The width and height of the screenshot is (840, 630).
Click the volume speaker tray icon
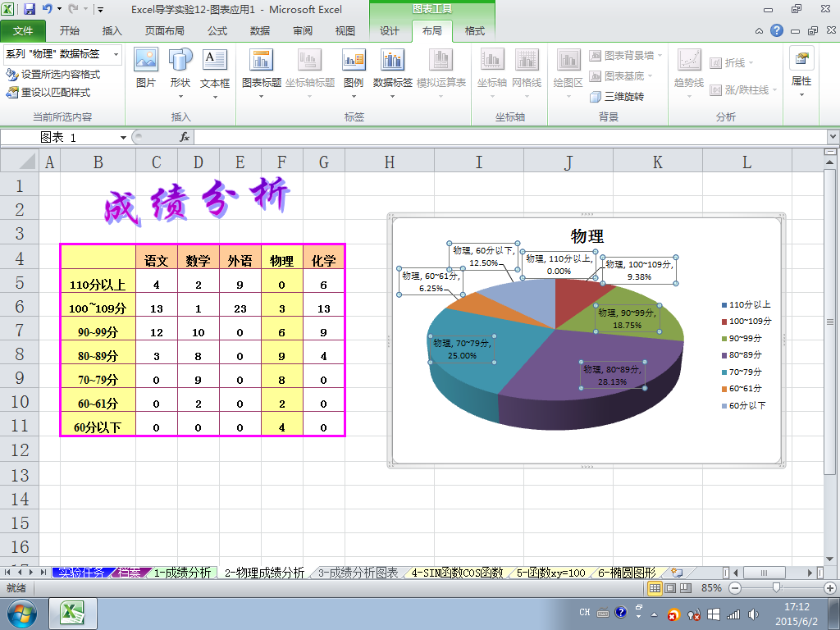(x=753, y=614)
